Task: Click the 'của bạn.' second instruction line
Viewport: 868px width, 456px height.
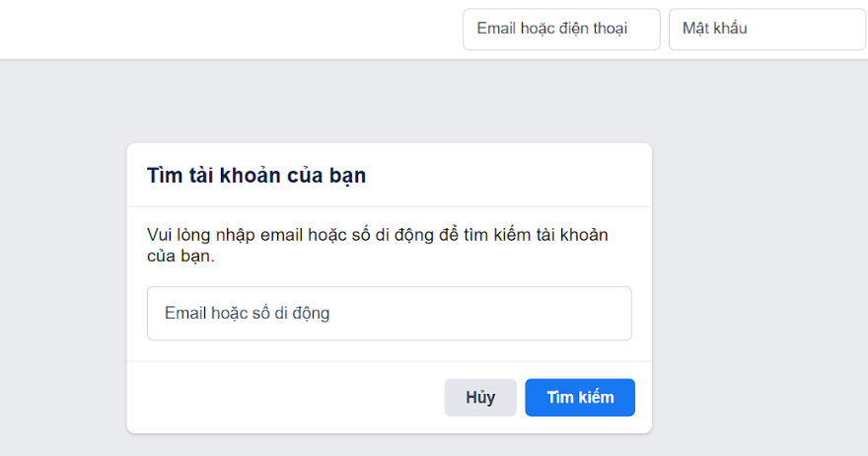Action: pos(181,256)
